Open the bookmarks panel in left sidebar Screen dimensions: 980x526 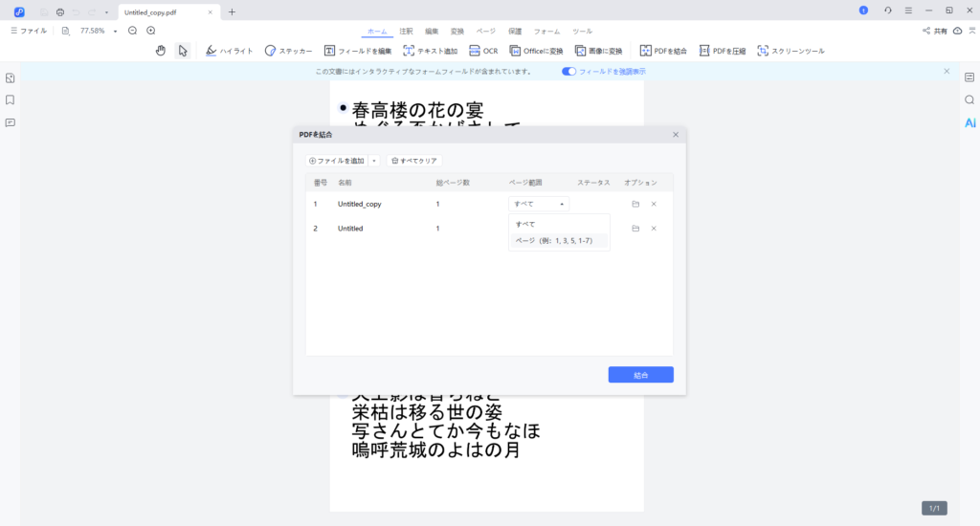point(10,100)
